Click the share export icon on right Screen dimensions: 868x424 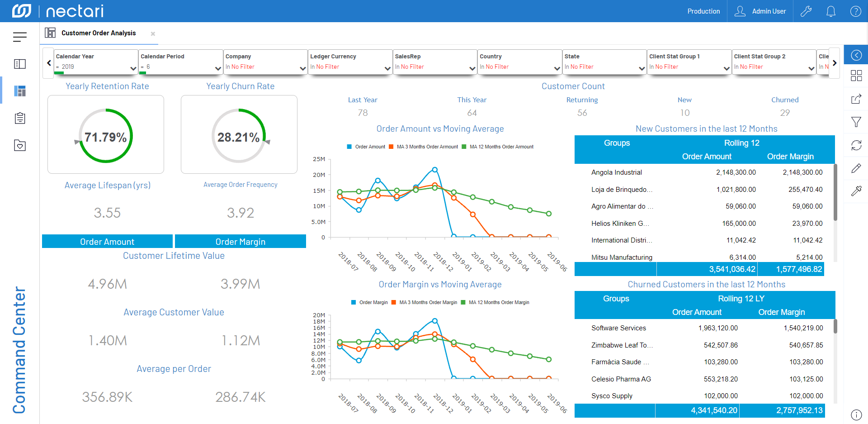(856, 99)
